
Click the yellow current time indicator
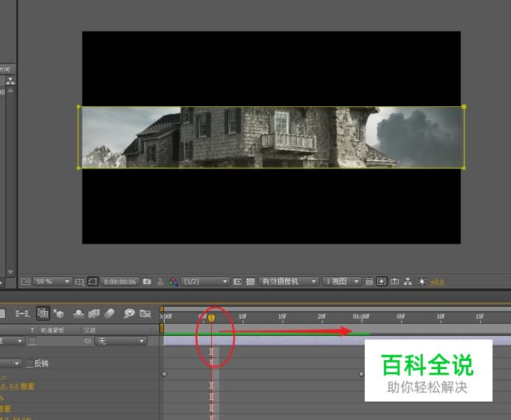211,318
